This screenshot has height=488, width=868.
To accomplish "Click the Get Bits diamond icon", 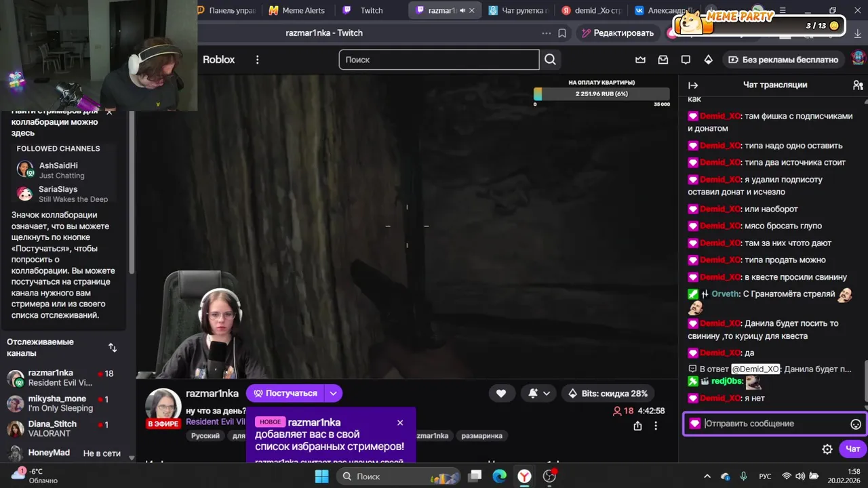I will click(x=708, y=60).
